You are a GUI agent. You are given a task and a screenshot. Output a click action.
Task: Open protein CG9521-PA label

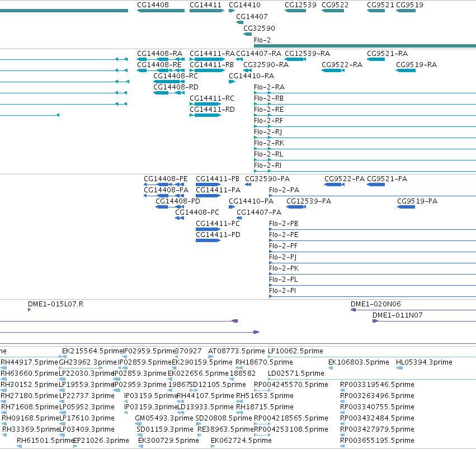click(387, 179)
